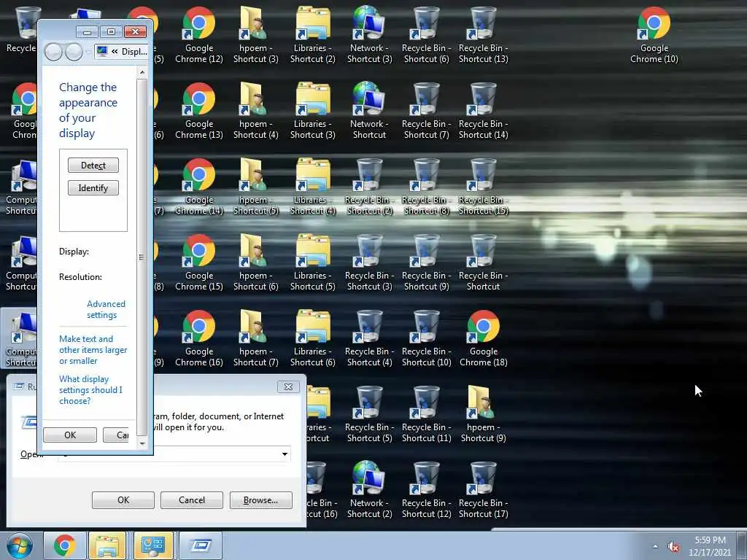Confirm display settings with OK button
Image resolution: width=747 pixels, height=560 pixels.
pos(70,435)
